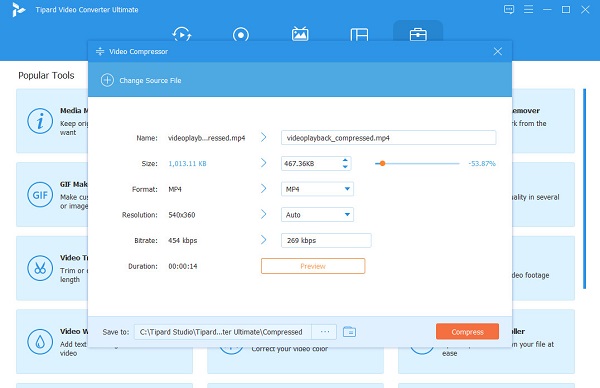Click the source name videoplayb...ressed.mp4

click(207, 138)
